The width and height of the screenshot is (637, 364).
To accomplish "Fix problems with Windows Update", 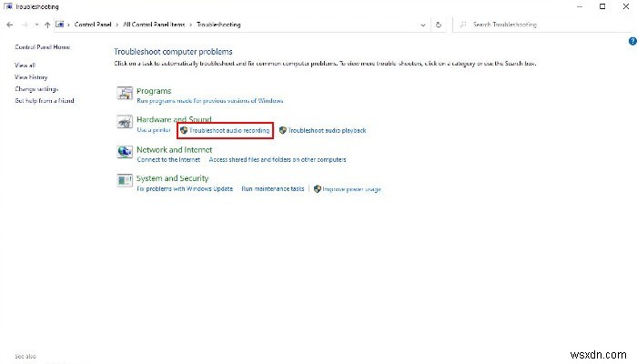I will pyautogui.click(x=185, y=189).
